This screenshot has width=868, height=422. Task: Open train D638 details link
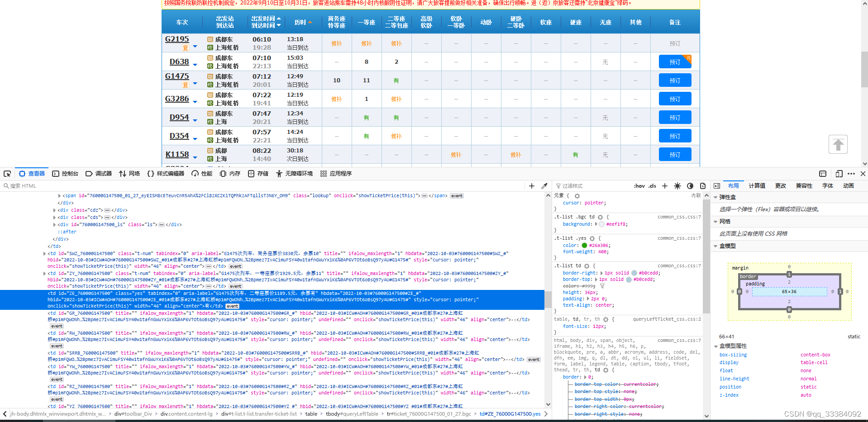pos(179,62)
